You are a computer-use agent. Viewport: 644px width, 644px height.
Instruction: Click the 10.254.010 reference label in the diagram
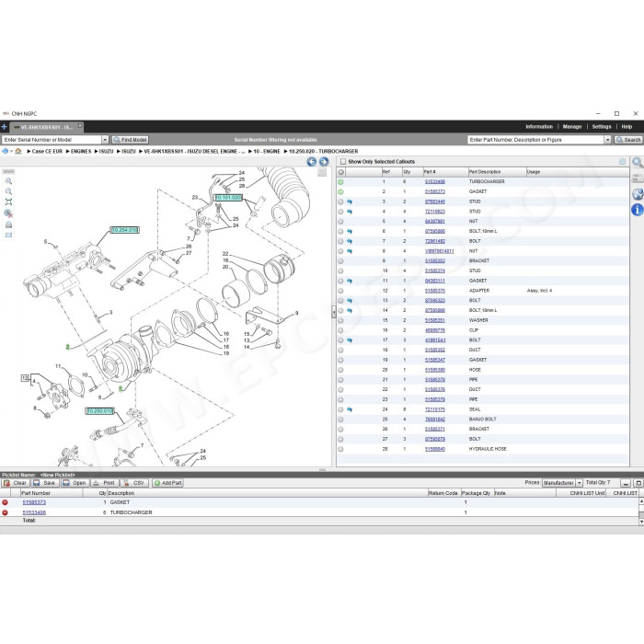click(x=125, y=230)
